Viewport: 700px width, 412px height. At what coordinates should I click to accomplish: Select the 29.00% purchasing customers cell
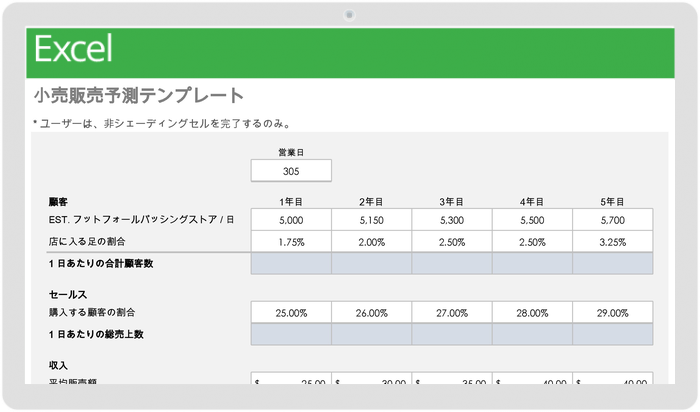point(612,312)
